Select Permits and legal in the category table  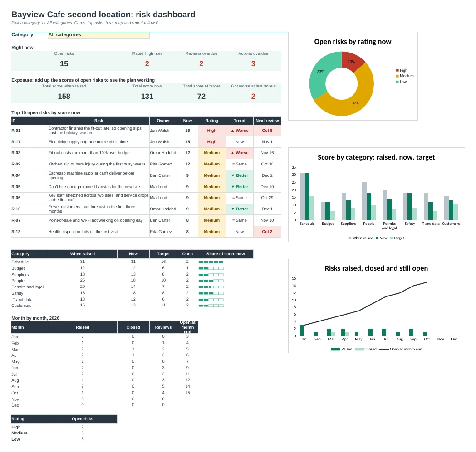(x=28, y=287)
